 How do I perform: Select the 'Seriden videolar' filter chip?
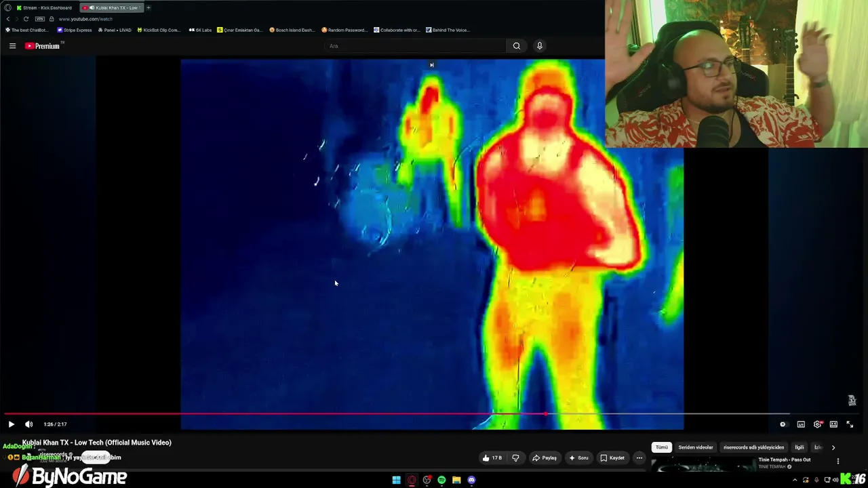point(696,447)
